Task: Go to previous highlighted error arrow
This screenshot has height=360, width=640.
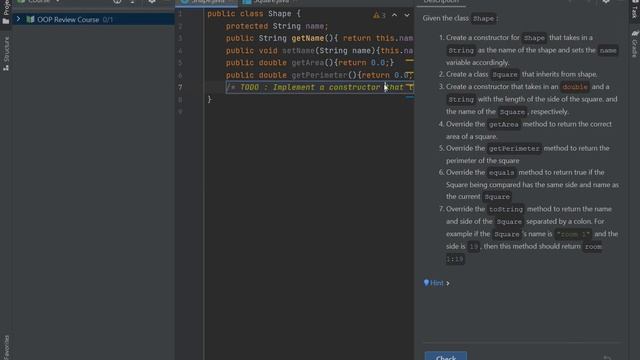Action: 394,15
